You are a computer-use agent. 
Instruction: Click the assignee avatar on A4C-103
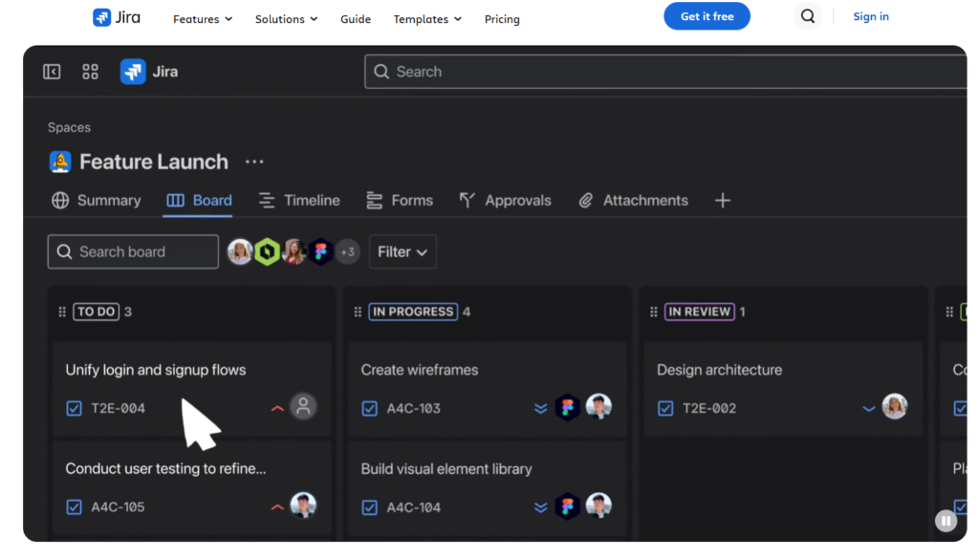click(x=598, y=407)
